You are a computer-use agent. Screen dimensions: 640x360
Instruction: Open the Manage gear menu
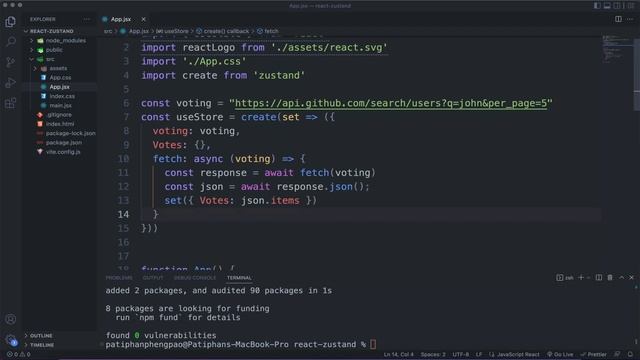pyautogui.click(x=11, y=340)
